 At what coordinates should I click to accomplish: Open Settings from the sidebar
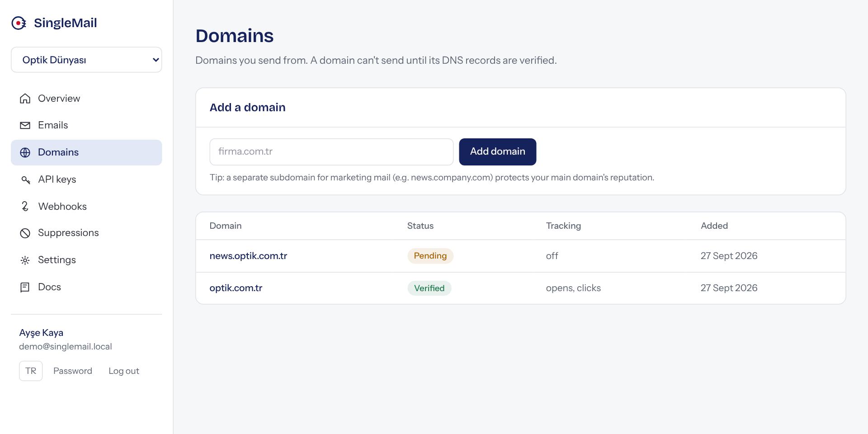click(x=86, y=260)
